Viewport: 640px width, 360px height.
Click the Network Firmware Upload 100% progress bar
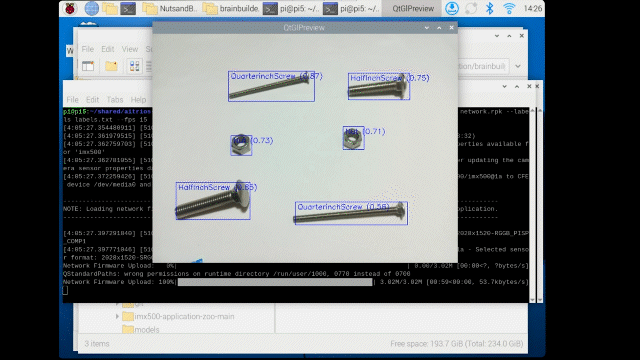(275, 282)
